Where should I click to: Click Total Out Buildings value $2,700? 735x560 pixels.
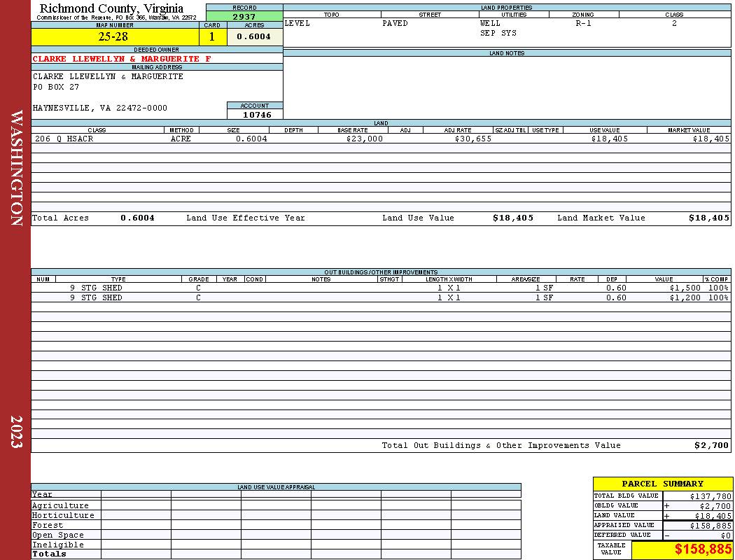[712, 446]
